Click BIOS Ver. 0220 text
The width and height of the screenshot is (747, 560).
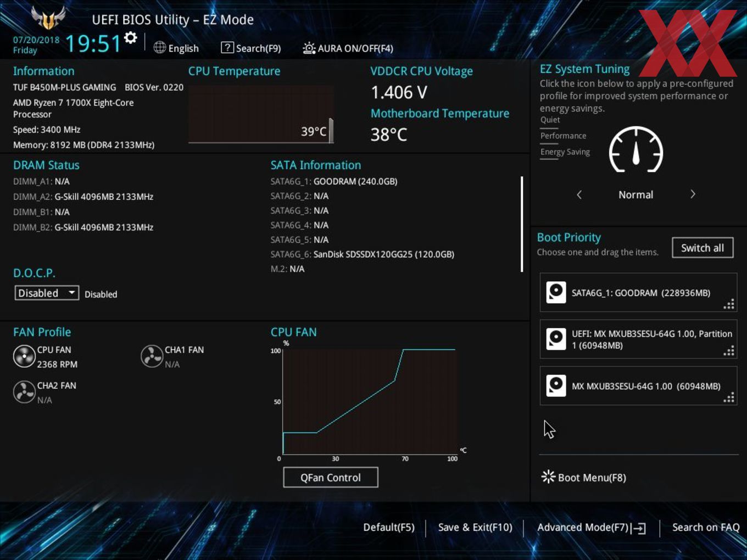click(x=154, y=87)
